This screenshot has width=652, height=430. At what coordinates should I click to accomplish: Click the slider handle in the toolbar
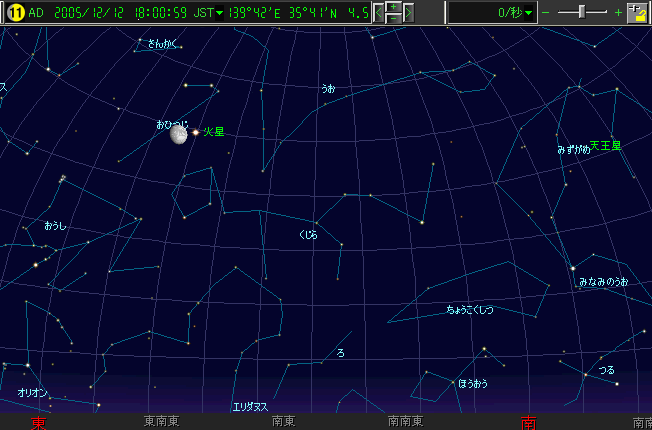(580, 12)
